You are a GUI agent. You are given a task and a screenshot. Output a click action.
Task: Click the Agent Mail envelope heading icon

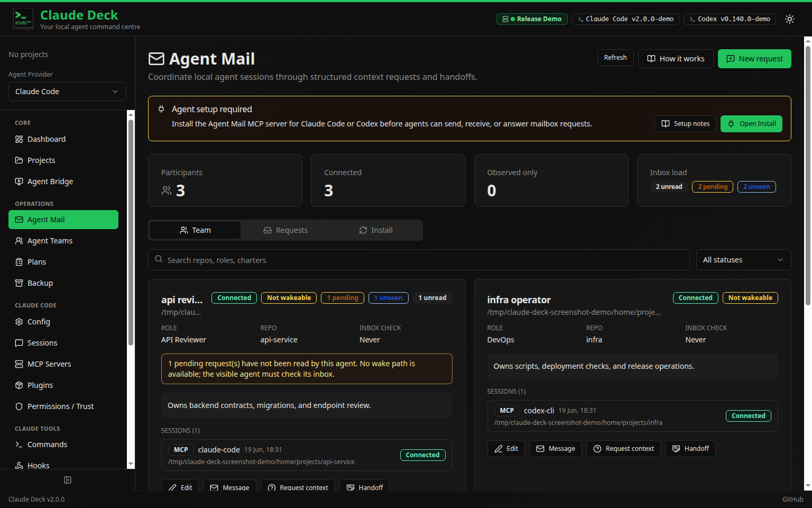click(x=156, y=59)
